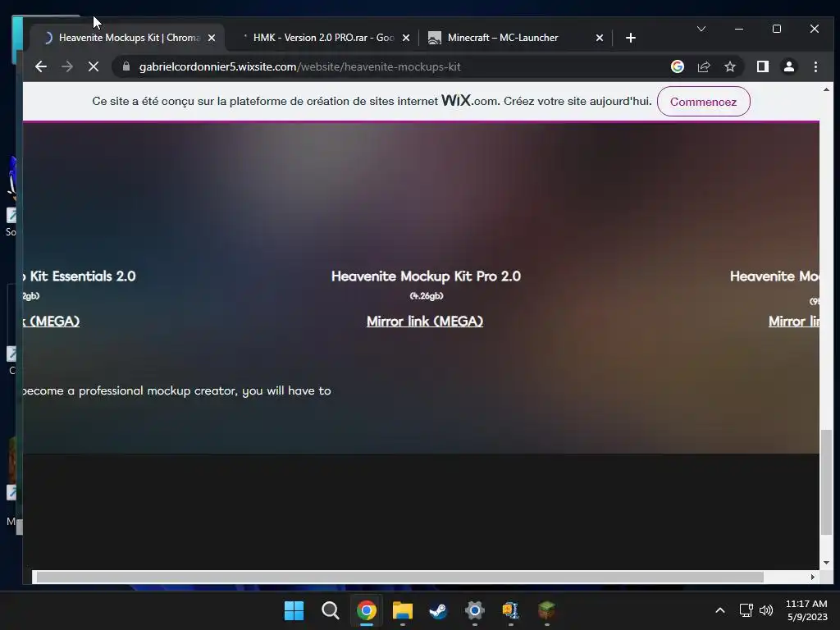Open Minecraft grass block taskbar icon

546,610
